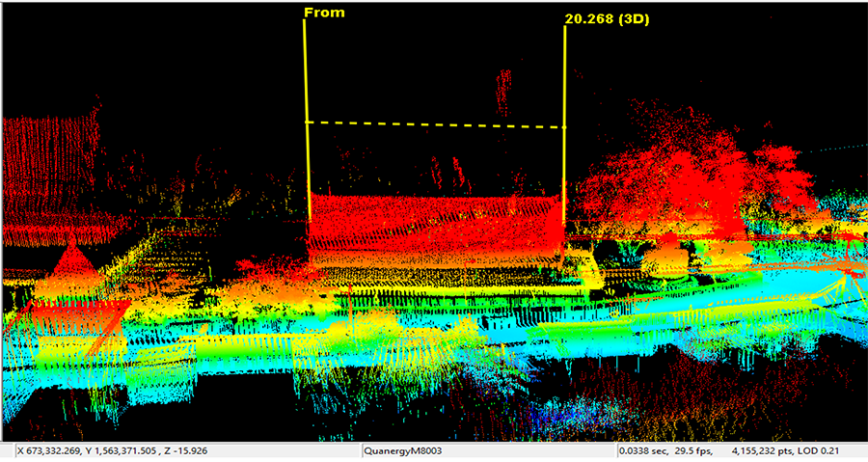Click the "LOD 0.21" status bar value
Viewport: 868px width, 462px height.
tap(818, 451)
